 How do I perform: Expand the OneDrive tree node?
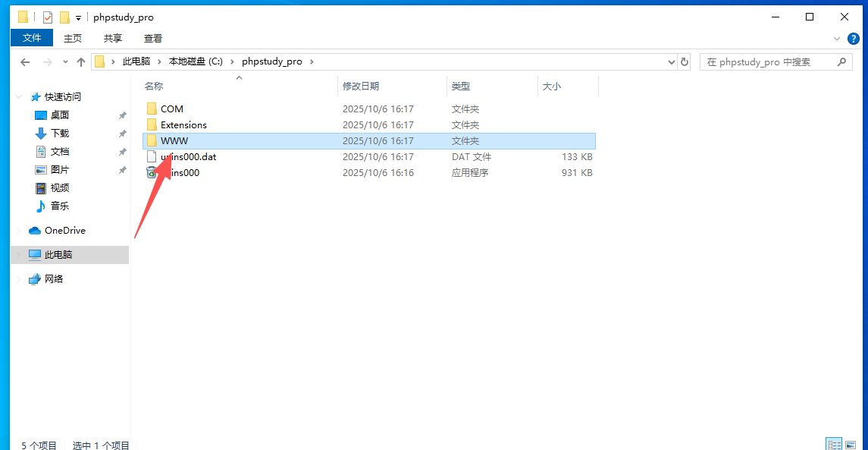[x=20, y=231]
